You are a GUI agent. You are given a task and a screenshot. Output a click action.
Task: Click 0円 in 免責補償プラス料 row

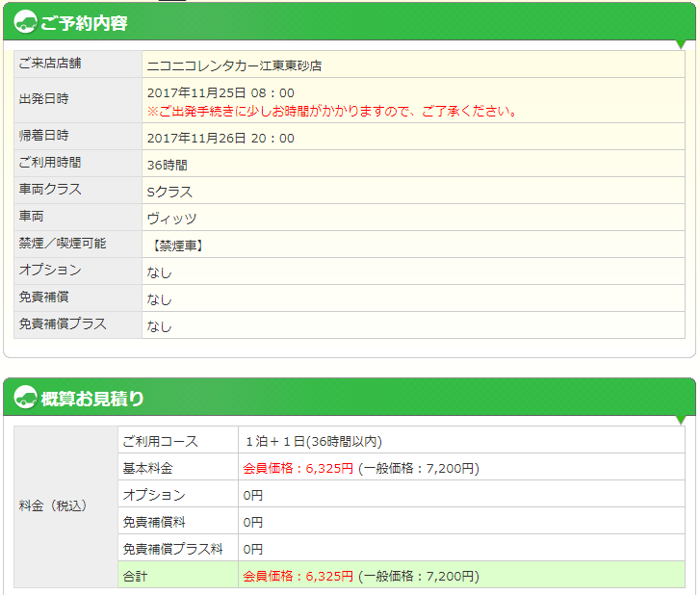[253, 549]
